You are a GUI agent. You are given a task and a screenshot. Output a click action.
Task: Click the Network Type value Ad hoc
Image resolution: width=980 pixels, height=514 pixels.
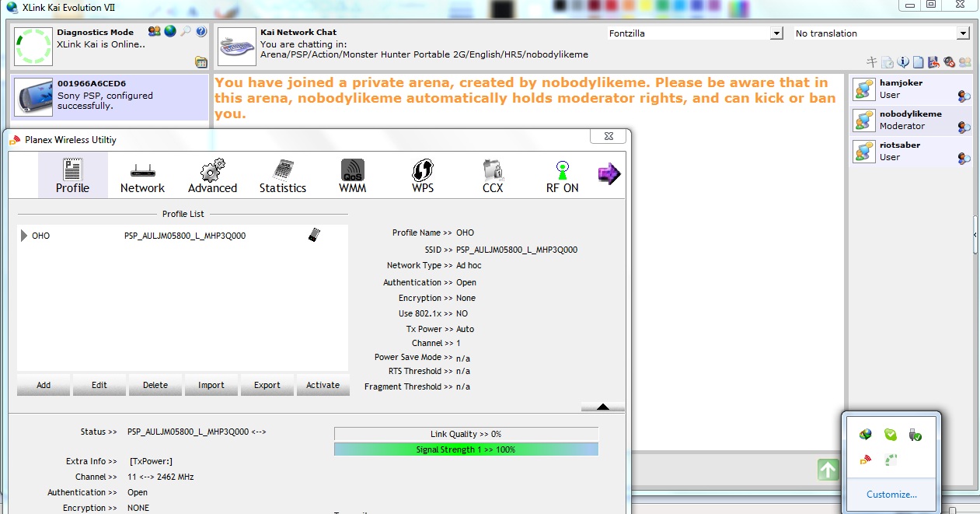[469, 266]
